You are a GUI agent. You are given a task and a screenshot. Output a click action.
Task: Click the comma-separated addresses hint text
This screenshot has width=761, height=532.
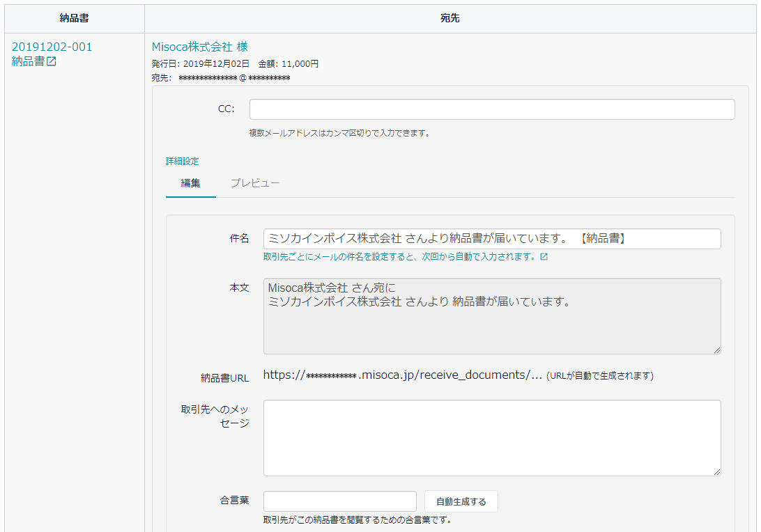click(340, 133)
